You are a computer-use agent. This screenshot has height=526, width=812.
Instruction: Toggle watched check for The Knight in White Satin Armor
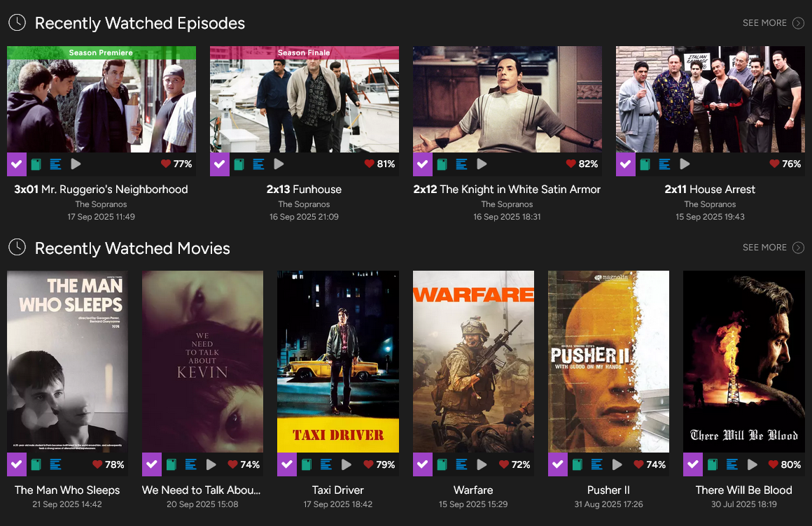423,164
